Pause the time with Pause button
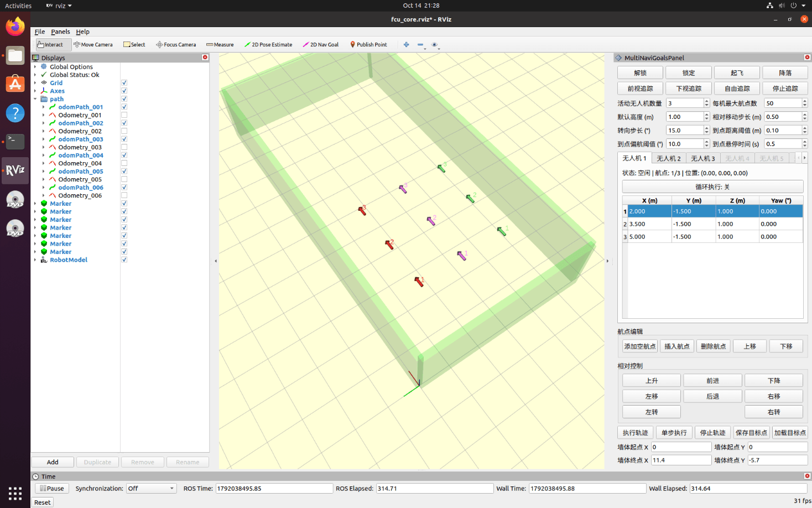The width and height of the screenshot is (812, 508). [52, 489]
